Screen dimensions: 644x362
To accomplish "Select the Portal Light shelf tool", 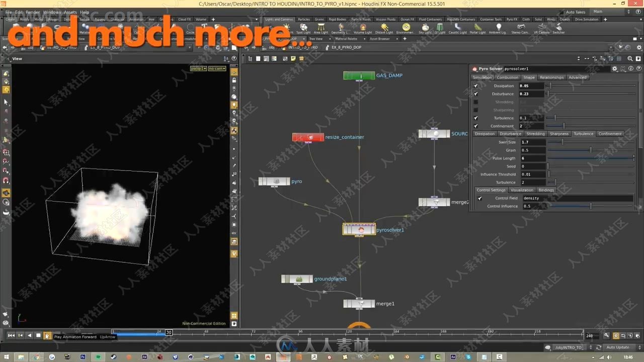I will point(477,29).
